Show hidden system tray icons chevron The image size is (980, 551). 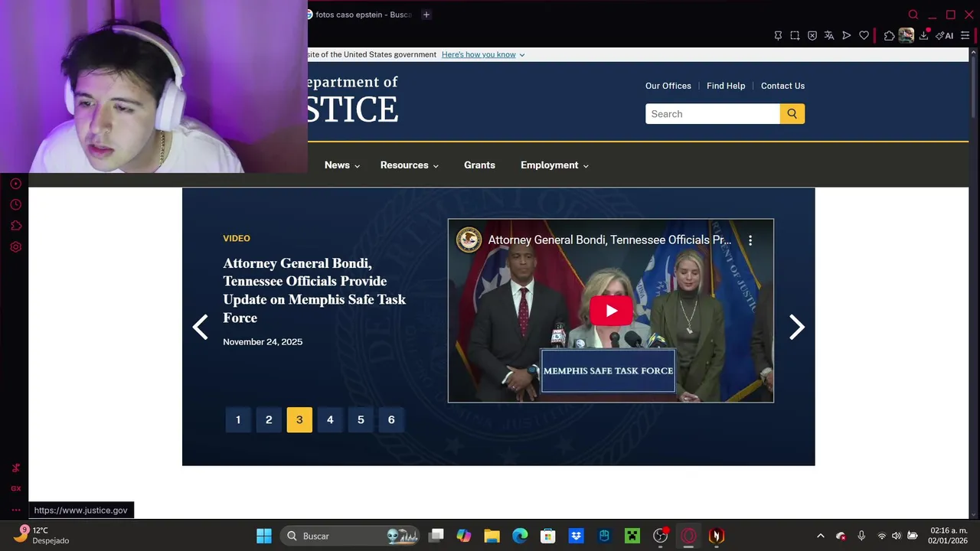(821, 536)
